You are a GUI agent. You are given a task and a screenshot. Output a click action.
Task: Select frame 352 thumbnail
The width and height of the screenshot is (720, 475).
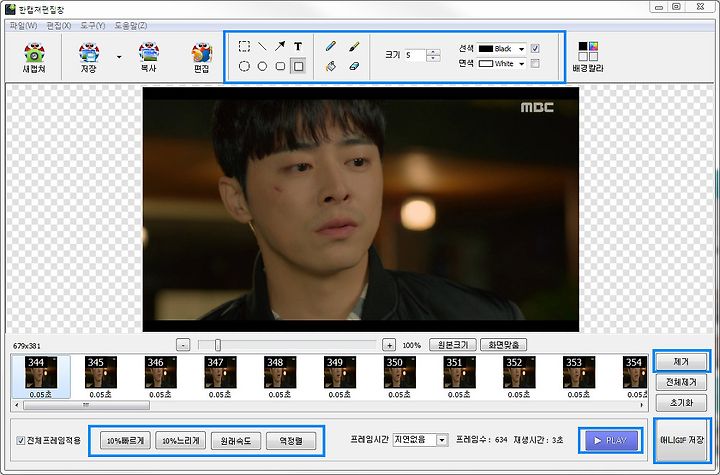click(519, 377)
